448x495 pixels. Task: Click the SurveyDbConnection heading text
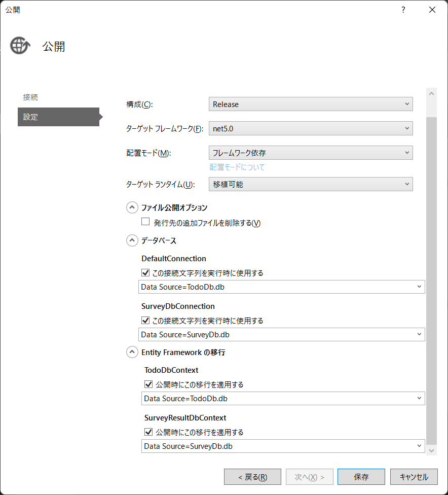pyautogui.click(x=178, y=306)
